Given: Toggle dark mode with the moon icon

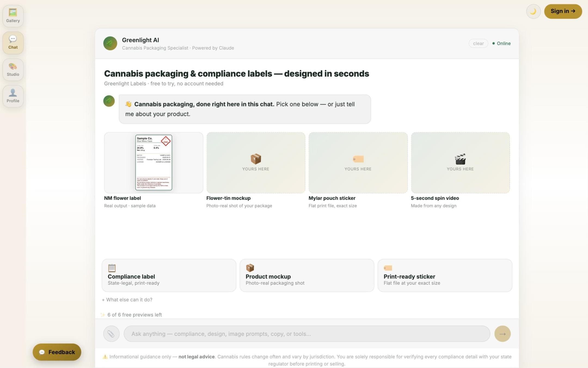Looking at the screenshot, I should 533,11.
